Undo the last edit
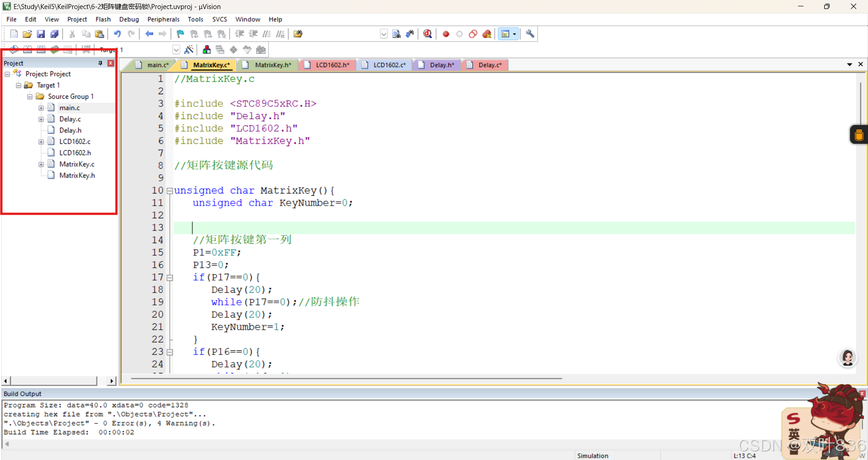Image resolution: width=868 pixels, height=460 pixels. 117,34
